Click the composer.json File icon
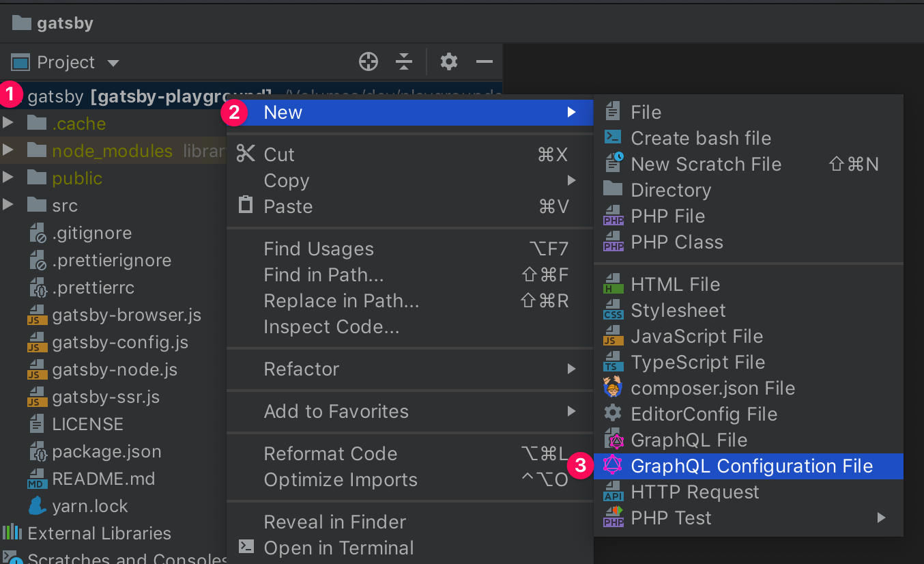This screenshot has width=924, height=564. pyautogui.click(x=613, y=388)
